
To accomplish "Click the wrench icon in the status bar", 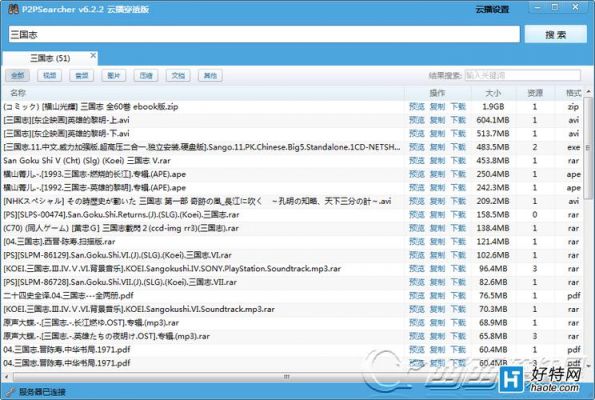I will click(11, 392).
